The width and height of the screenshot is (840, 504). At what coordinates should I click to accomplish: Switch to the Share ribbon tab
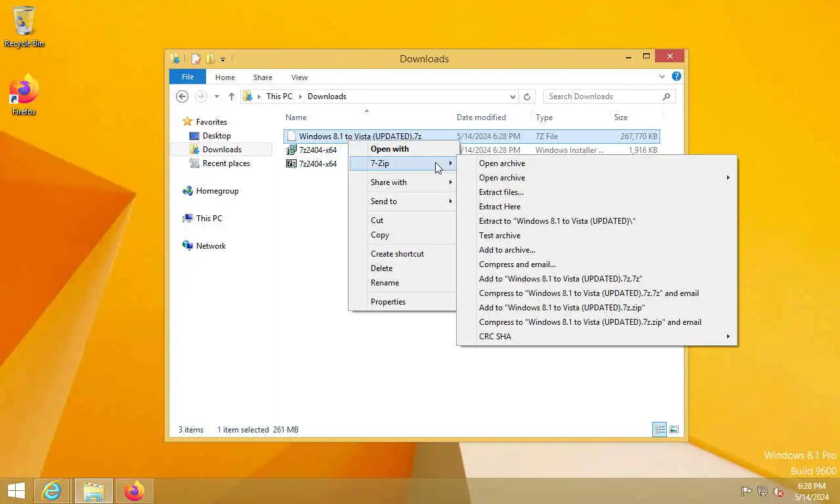click(262, 77)
